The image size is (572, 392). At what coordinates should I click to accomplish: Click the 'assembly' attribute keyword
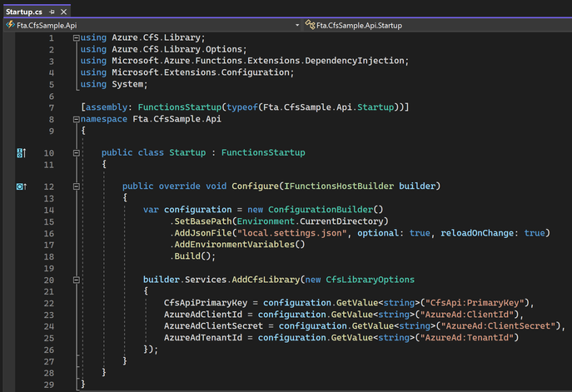pos(107,107)
